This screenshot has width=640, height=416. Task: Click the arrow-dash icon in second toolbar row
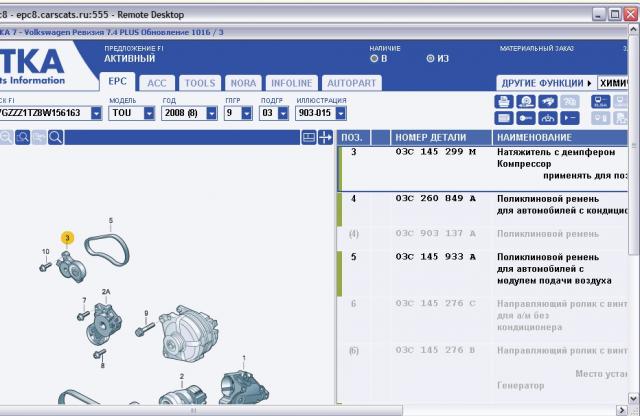point(570,118)
